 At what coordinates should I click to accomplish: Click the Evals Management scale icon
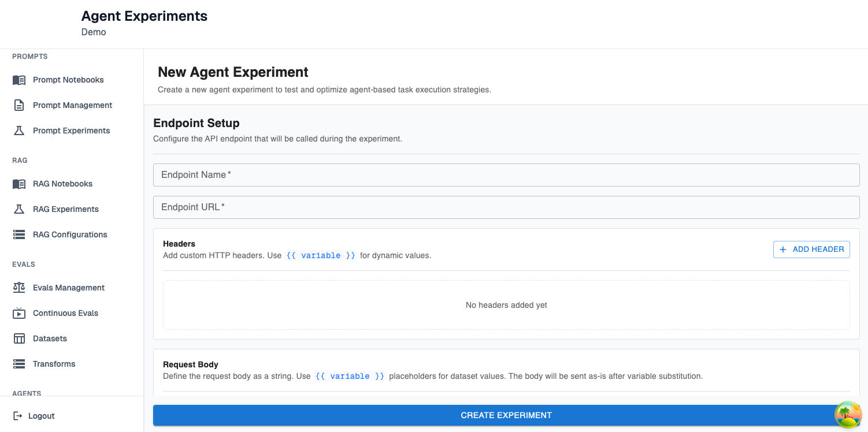tap(19, 288)
